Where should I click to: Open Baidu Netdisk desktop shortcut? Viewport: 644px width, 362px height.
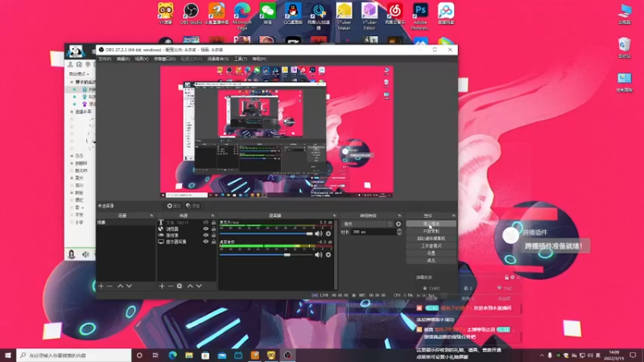point(446,14)
